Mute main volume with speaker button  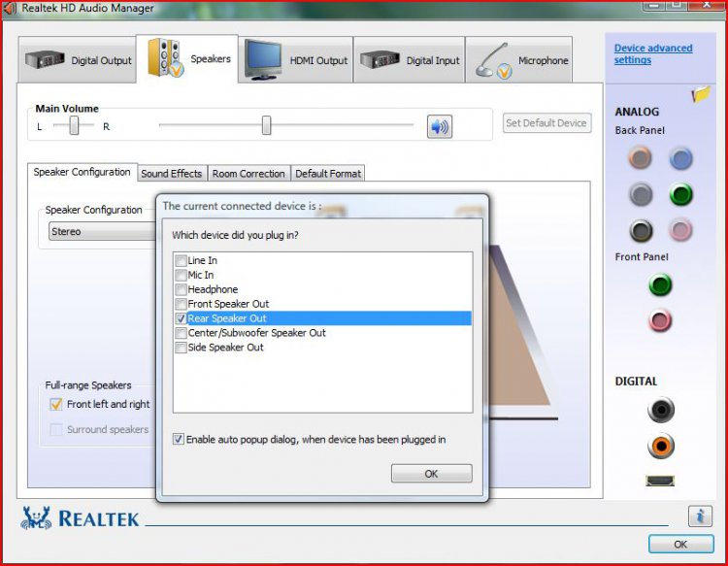pos(439,126)
